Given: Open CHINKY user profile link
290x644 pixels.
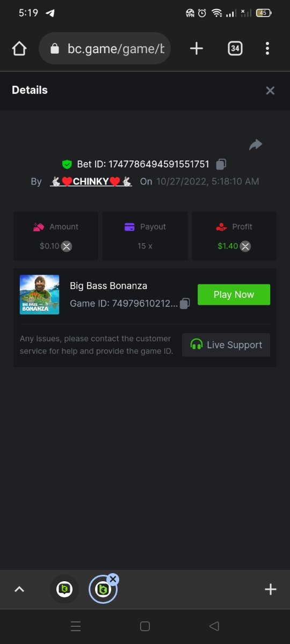Looking at the screenshot, I should point(91,181).
